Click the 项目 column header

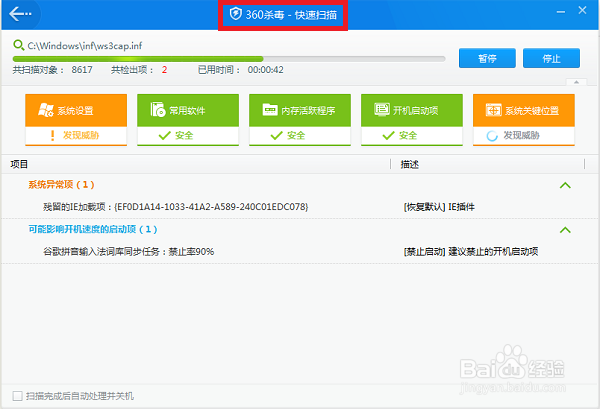click(x=19, y=164)
